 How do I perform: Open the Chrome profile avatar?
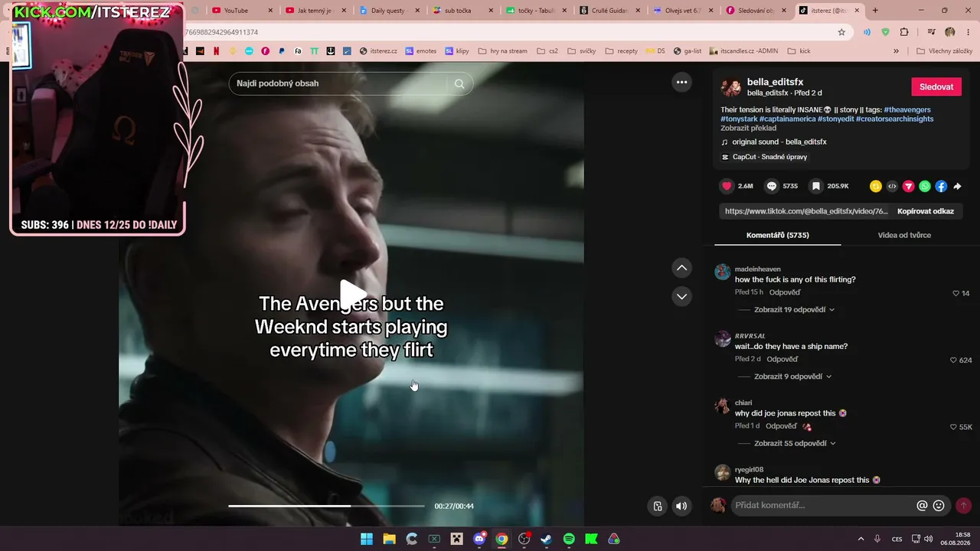pyautogui.click(x=950, y=32)
